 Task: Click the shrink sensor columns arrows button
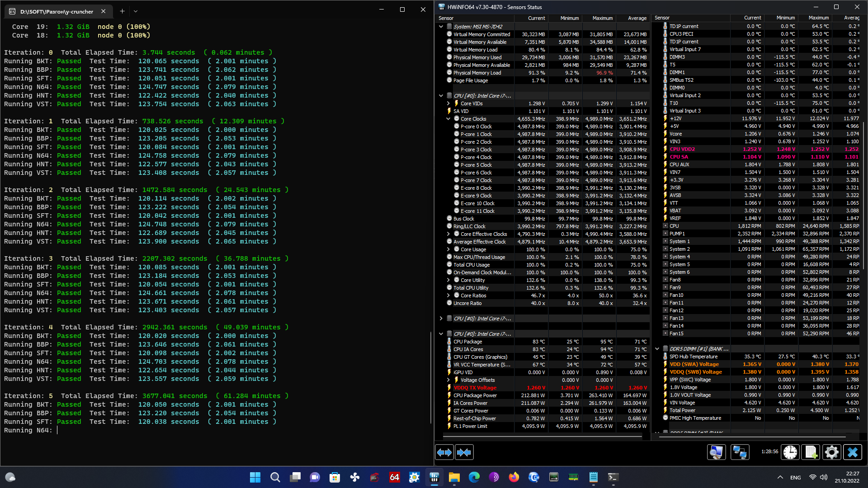[x=464, y=452]
